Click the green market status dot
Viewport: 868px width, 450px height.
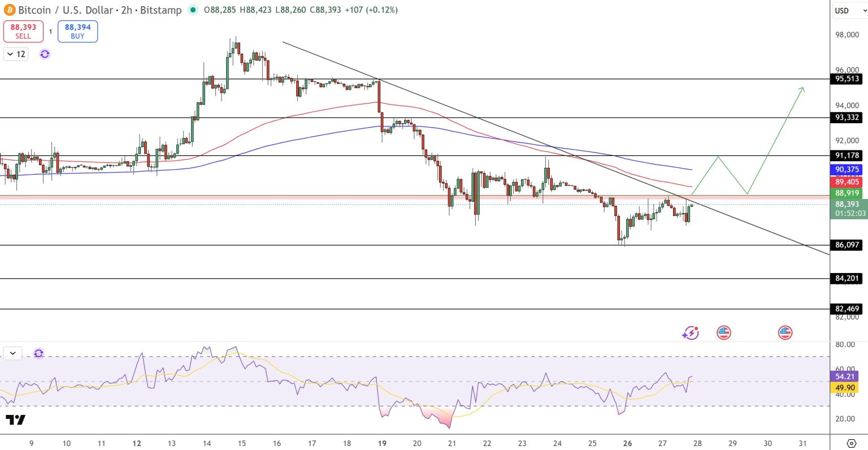(192, 10)
